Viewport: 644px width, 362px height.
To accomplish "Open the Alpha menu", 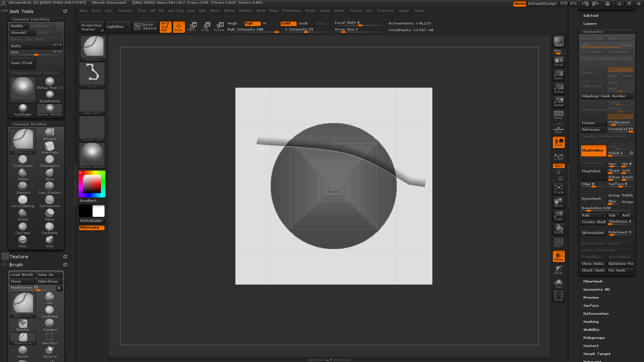I will 83,10.
